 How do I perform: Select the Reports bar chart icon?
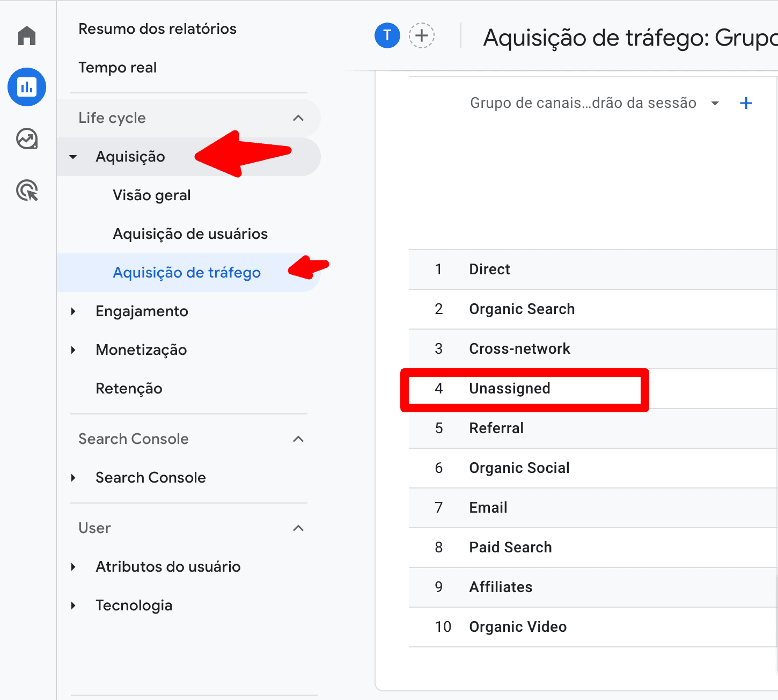[x=27, y=87]
